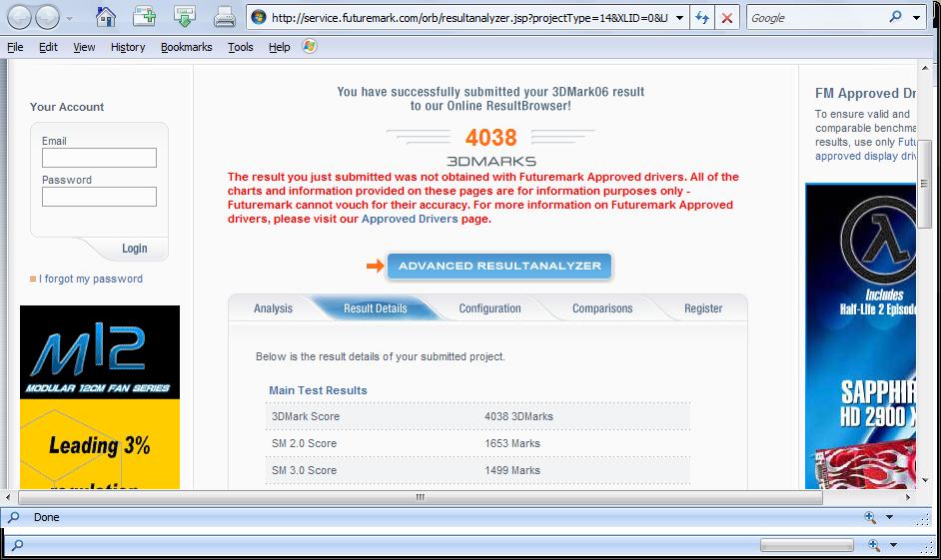This screenshot has height=560, width=941.
Task: Open the navigation history dropdown arrow
Action: (x=70, y=19)
